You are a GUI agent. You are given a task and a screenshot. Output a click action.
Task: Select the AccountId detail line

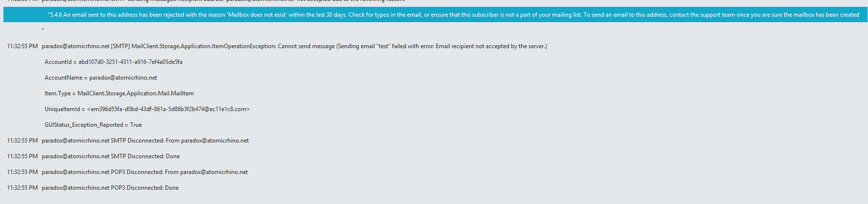click(x=113, y=62)
